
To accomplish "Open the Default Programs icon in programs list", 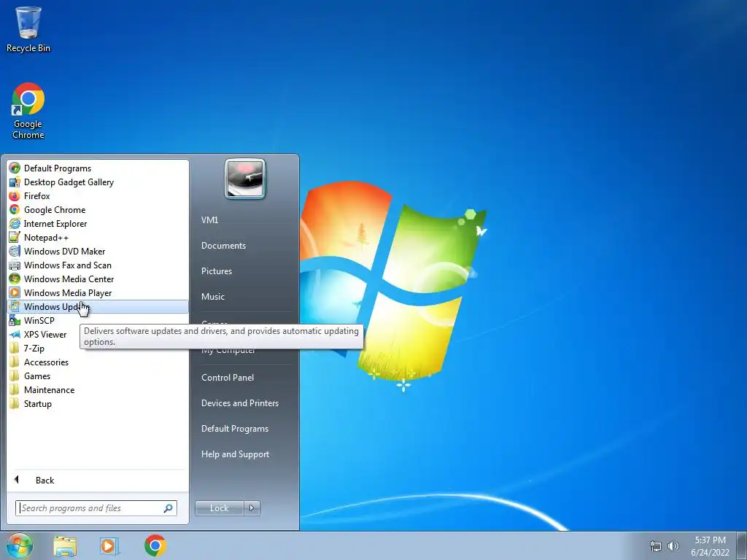I will 15,168.
